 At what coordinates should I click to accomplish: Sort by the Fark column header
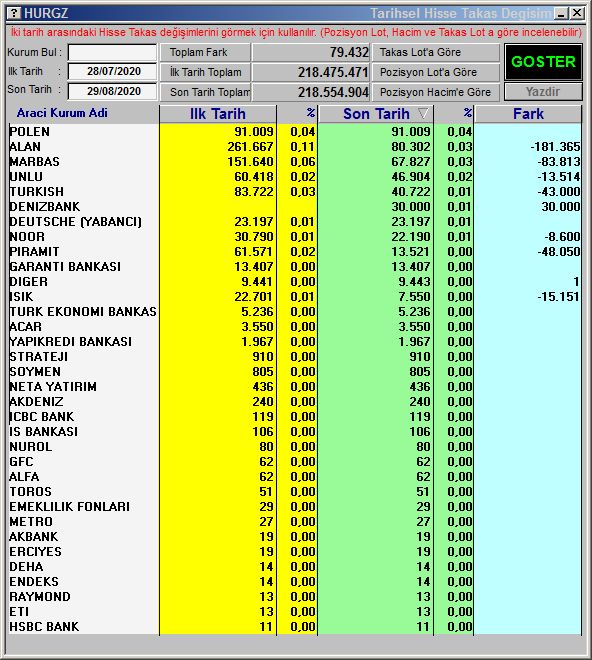pyautogui.click(x=528, y=114)
